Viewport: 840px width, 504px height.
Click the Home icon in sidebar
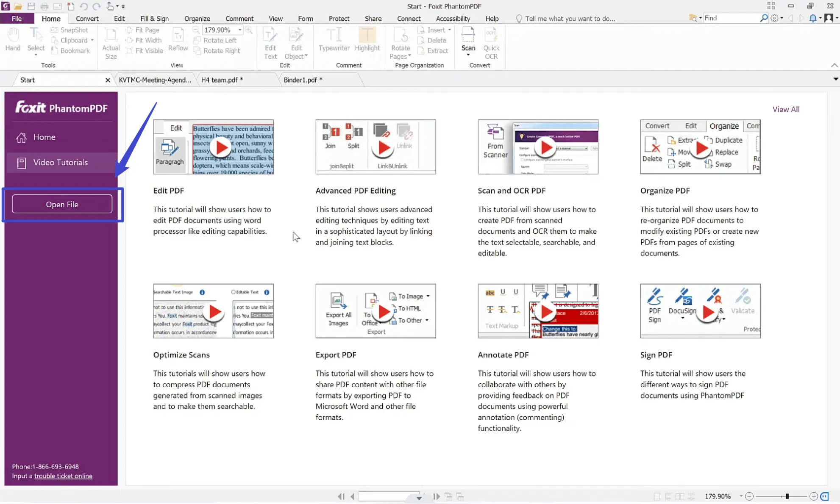pos(21,137)
